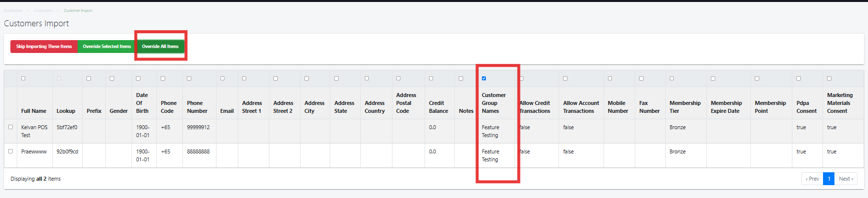This screenshot has width=868, height=198.
Task: Click Skip Importing These Items button
Action: 44,47
